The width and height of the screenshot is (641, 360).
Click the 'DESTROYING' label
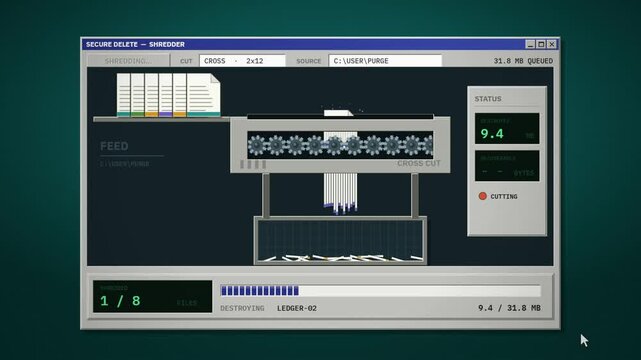[242, 308]
